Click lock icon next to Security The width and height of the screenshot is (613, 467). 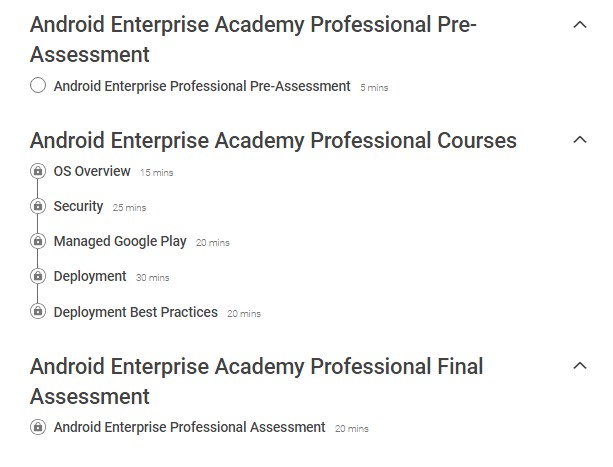tap(38, 206)
